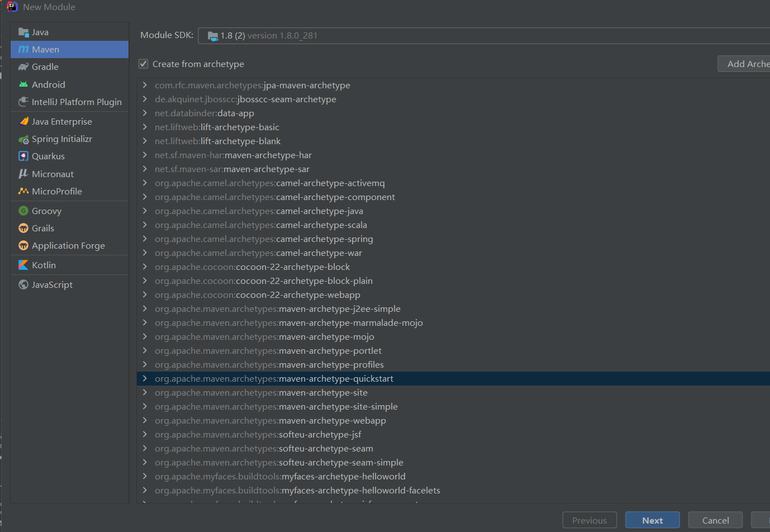Expand the myfaces-archetype-helloworld entry

(145, 476)
